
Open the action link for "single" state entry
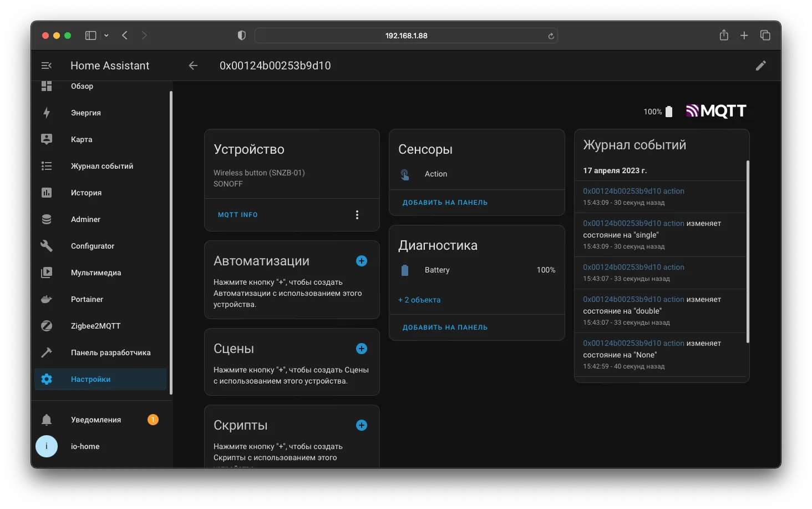633,223
